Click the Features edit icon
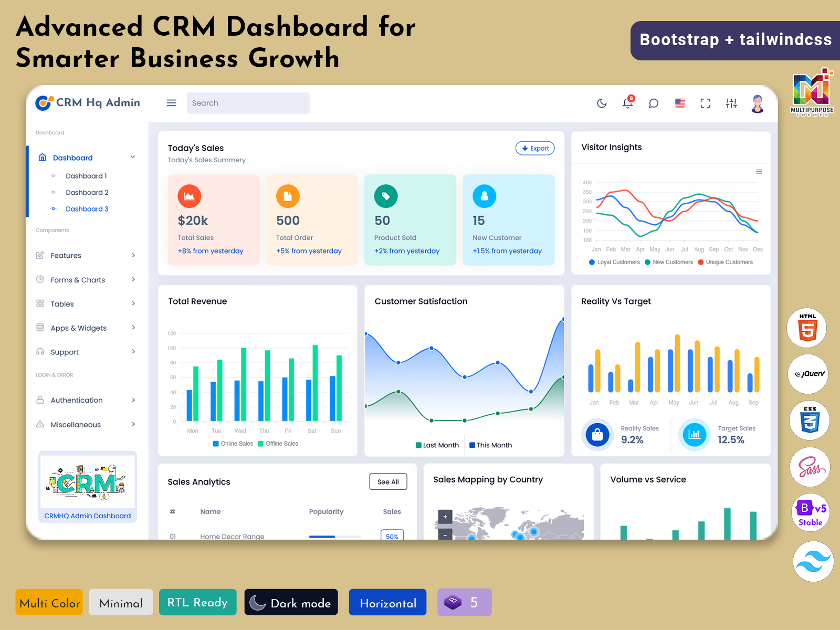 pyautogui.click(x=40, y=255)
